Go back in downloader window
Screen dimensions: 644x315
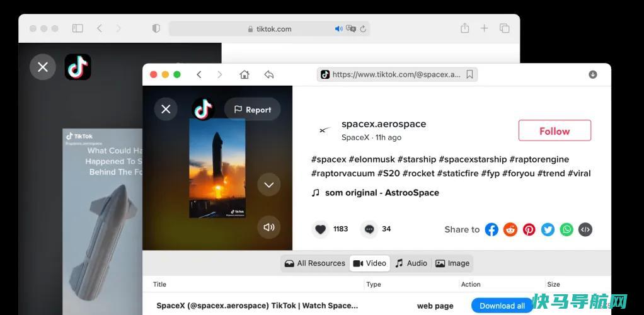click(x=198, y=74)
